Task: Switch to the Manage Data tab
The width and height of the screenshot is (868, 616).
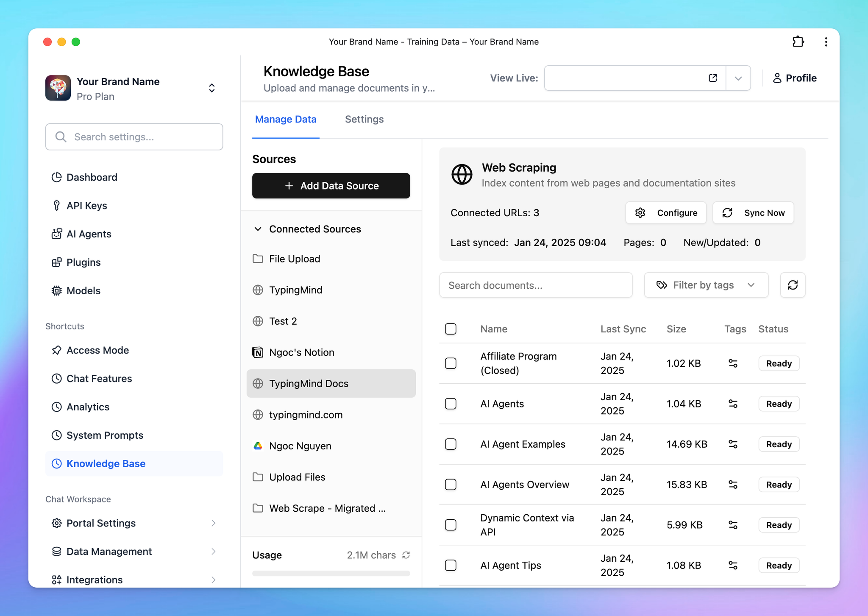Action: 286,119
